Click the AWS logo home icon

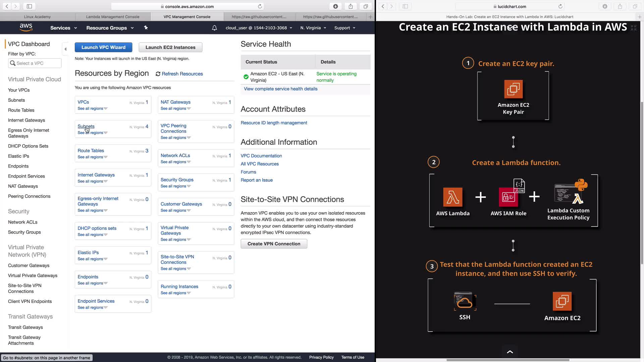26,27
